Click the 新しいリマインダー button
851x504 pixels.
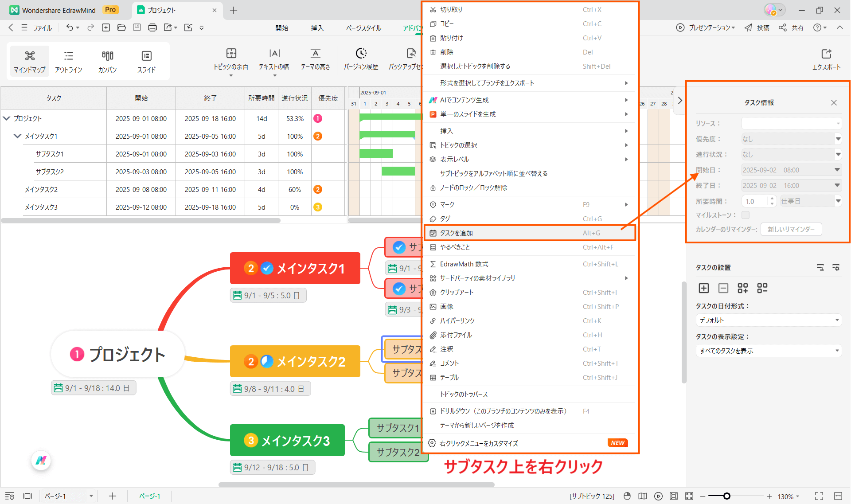coord(791,229)
